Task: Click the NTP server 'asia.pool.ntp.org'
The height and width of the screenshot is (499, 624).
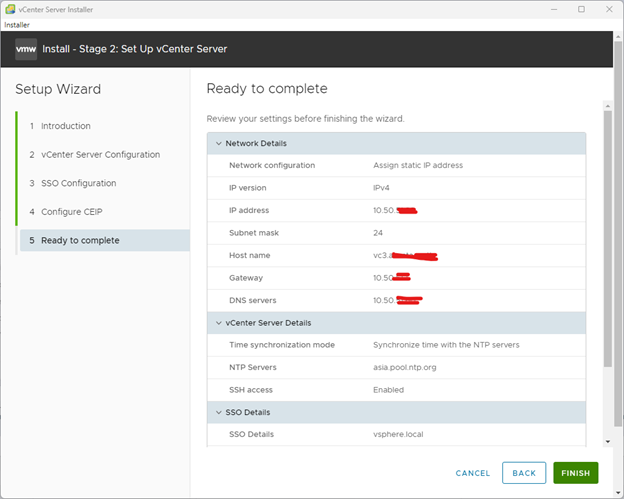Action: [405, 367]
